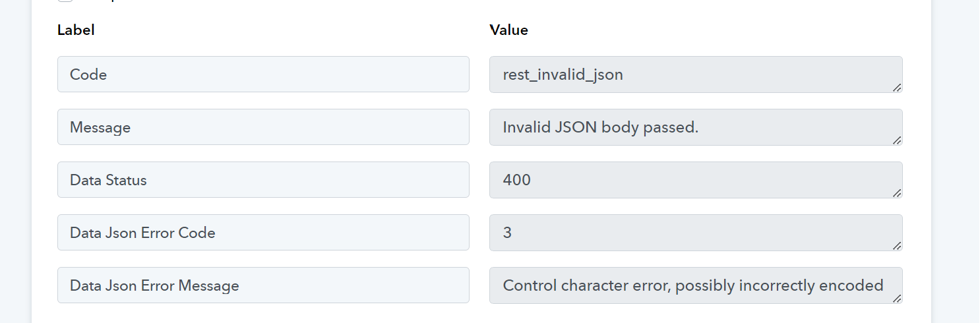Click the Value column heading
The width and height of the screenshot is (980, 323).
coord(508,30)
